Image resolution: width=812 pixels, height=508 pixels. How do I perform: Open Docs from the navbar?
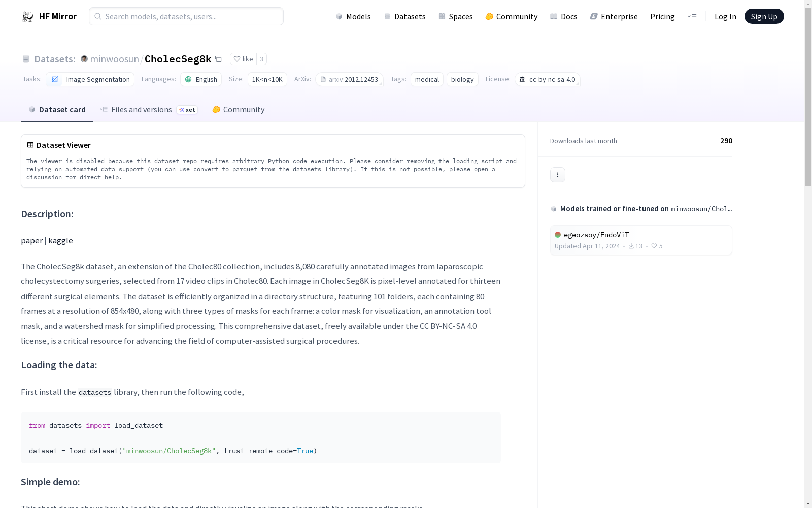(x=564, y=16)
